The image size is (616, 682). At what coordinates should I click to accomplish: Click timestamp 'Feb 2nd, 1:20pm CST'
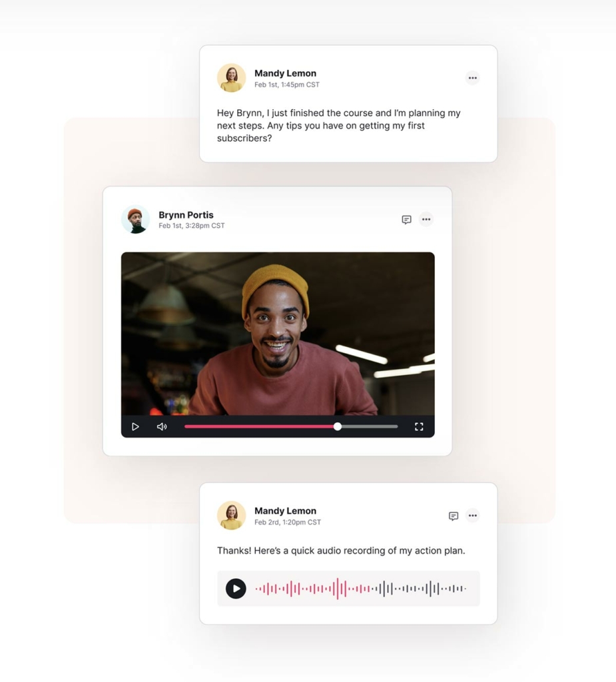tap(288, 522)
